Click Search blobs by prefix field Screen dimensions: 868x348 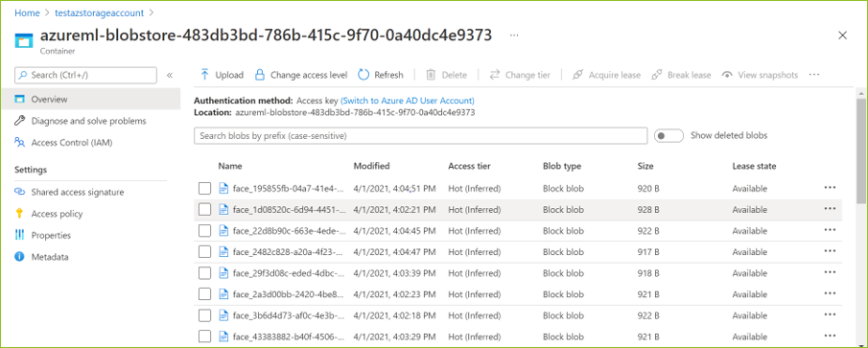coord(420,135)
